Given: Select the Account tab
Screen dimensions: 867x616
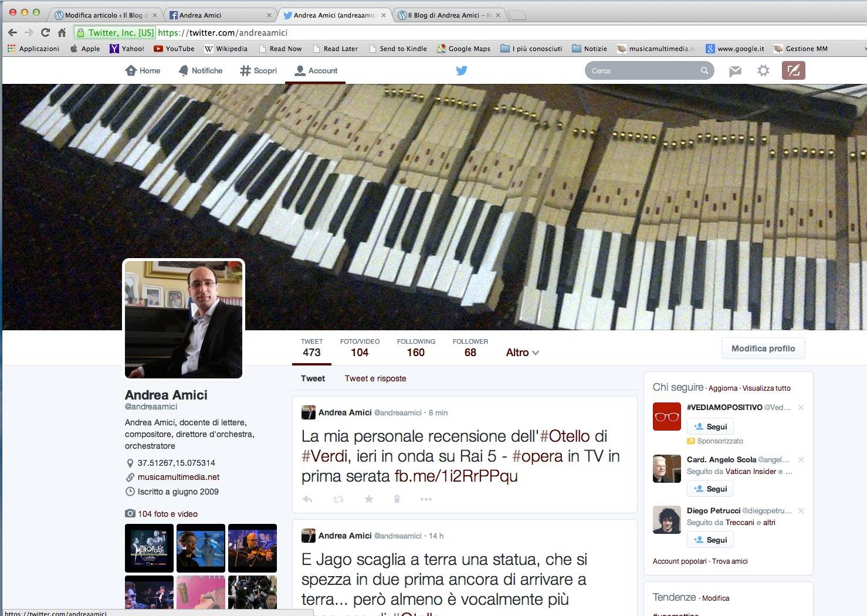Looking at the screenshot, I should pyautogui.click(x=316, y=70).
